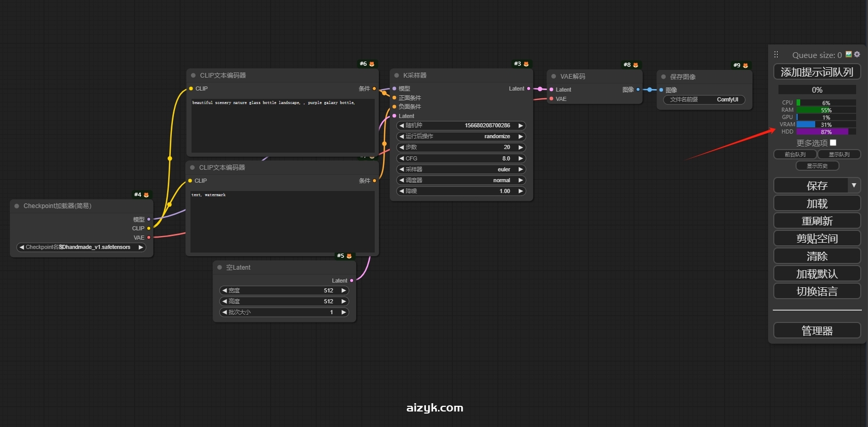Click 添加提示词队列 to queue the prompt
Image resolution: width=868 pixels, height=427 pixels.
point(817,72)
